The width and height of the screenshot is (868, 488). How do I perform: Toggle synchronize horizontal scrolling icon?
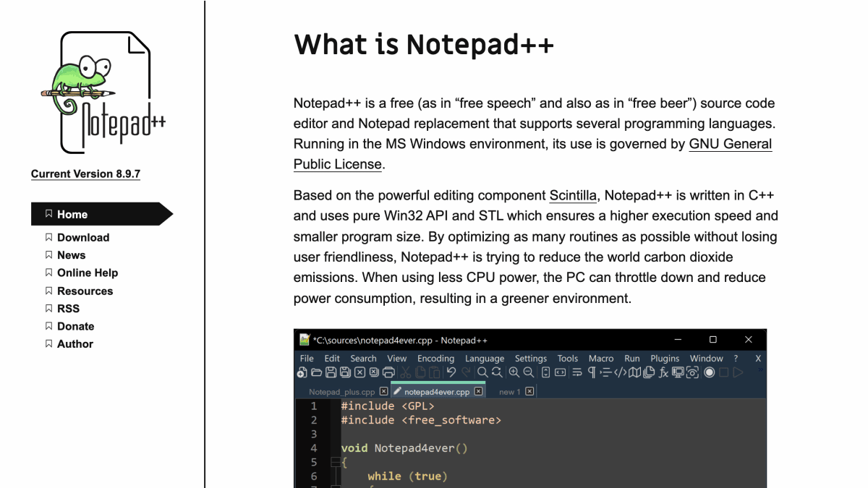click(x=560, y=372)
